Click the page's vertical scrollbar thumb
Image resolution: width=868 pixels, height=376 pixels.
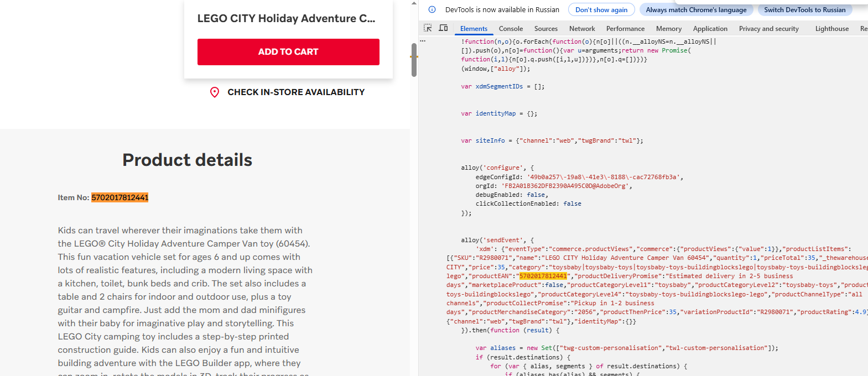[x=414, y=60]
